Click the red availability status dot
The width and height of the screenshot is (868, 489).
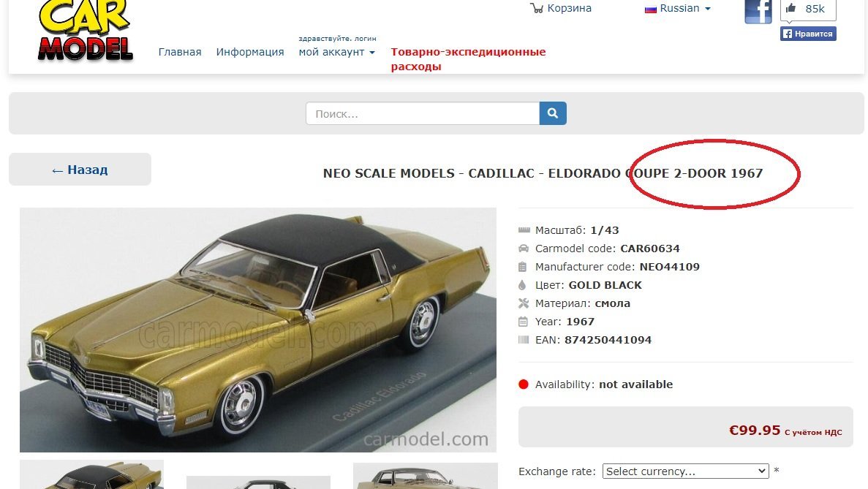click(x=524, y=384)
